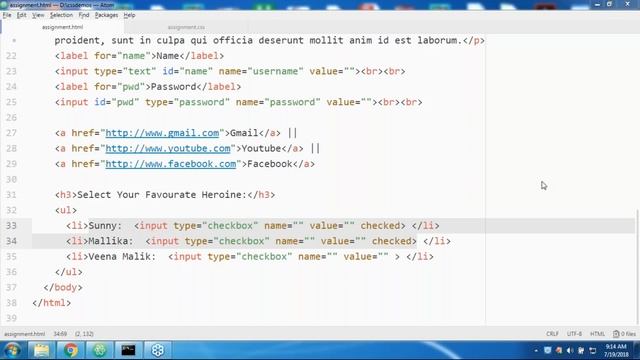Change CRLF line ending selector
The width and height of the screenshot is (640, 360).
click(552, 334)
